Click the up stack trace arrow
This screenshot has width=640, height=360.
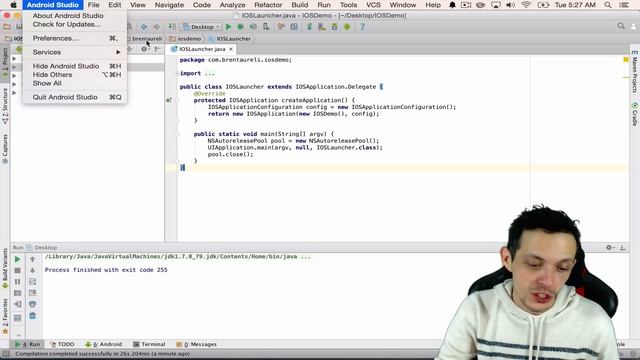(33, 259)
